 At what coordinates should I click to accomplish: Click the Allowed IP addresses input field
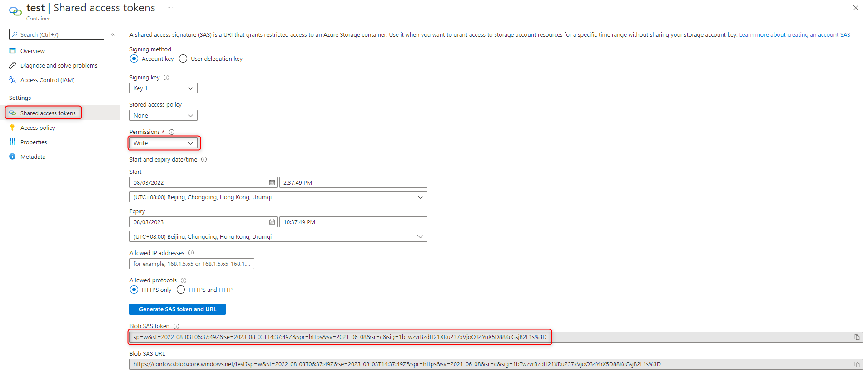191,264
